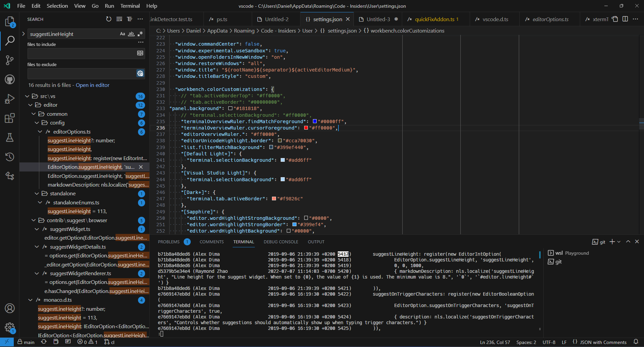Click the color swatch next to #181818
Image resolution: width=644 pixels, height=347 pixels.
point(230,108)
